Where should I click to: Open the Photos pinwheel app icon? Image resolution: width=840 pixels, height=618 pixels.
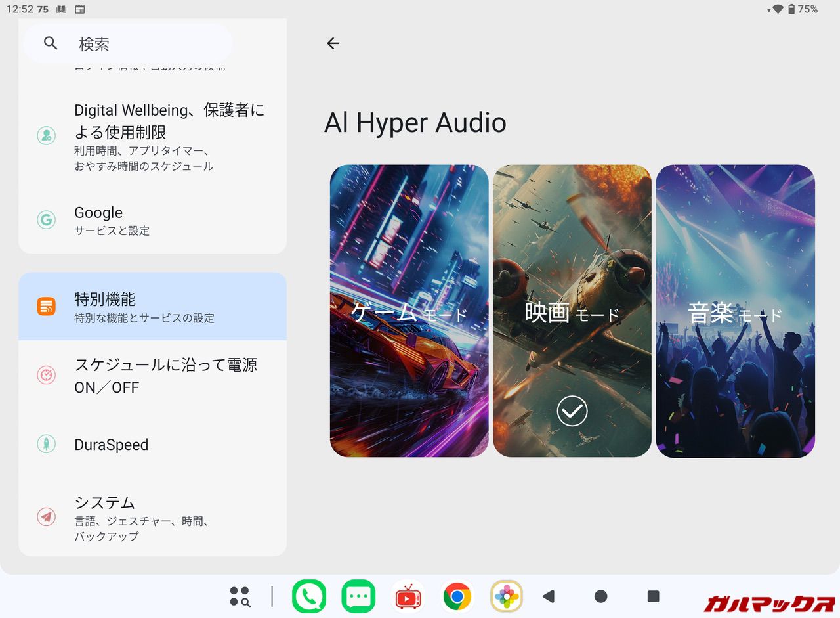tap(507, 596)
